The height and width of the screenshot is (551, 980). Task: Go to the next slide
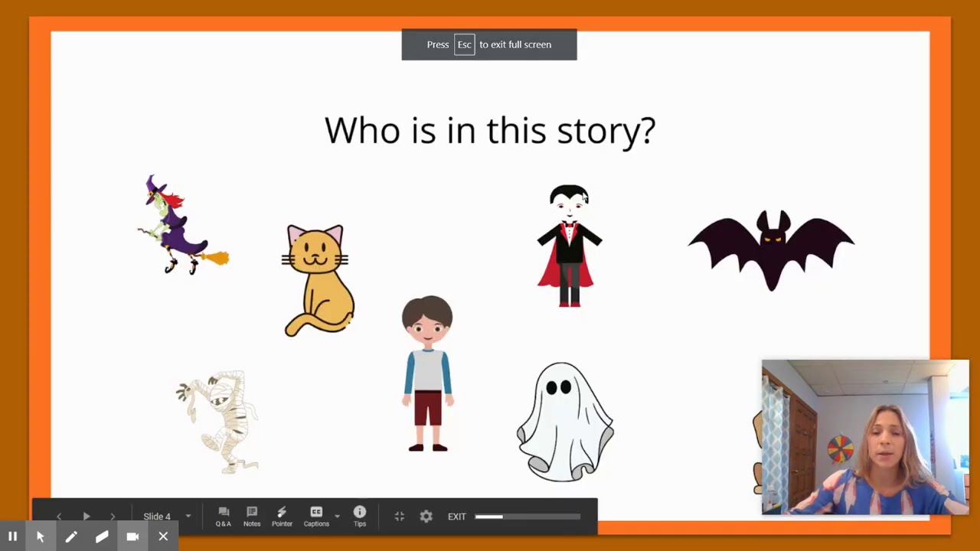(x=113, y=517)
